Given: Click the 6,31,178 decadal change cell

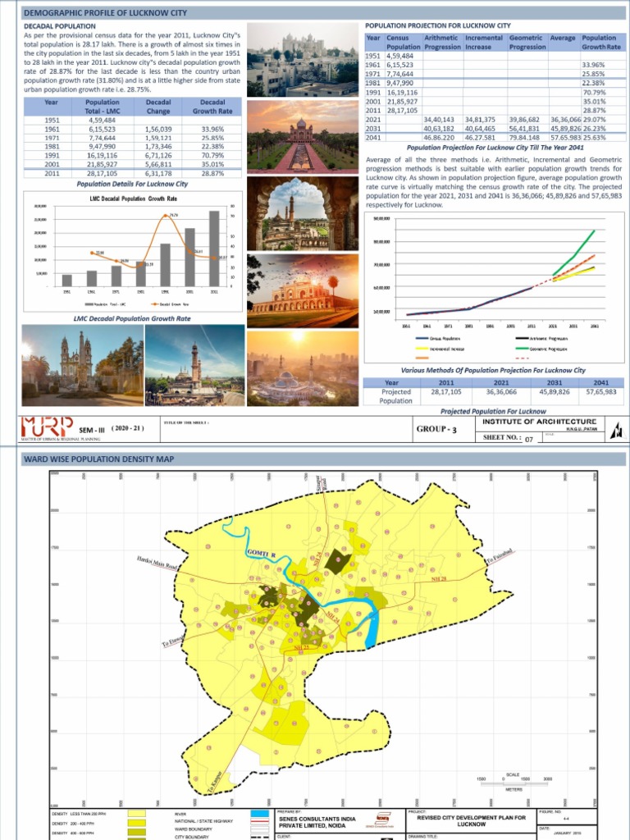Looking at the screenshot, I should [158, 174].
